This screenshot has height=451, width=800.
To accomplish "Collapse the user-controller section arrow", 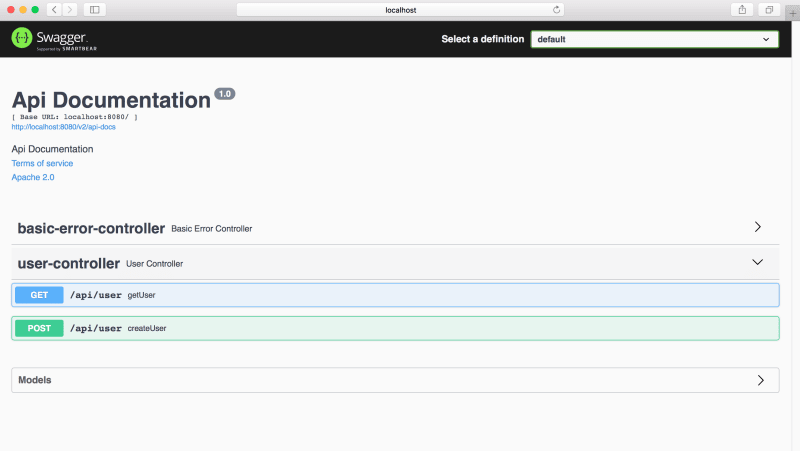I will pos(758,262).
